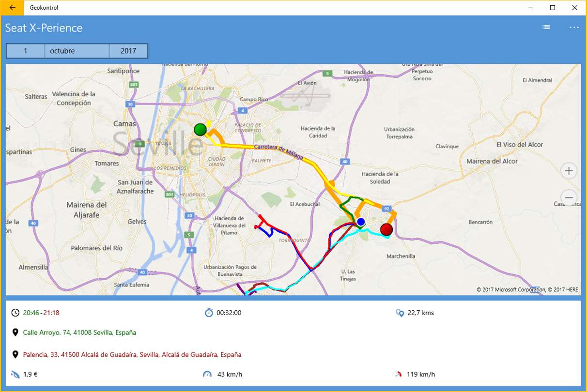
Task: Minimize the Geokontrol window
Action: pos(530,8)
